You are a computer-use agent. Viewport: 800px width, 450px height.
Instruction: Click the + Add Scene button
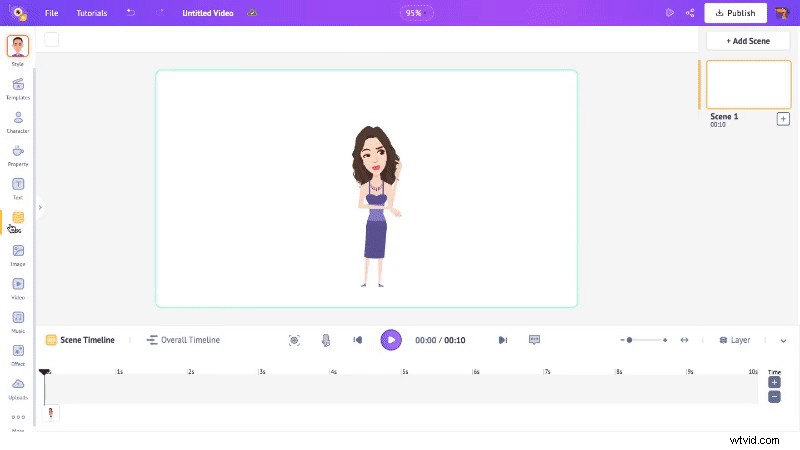[x=748, y=41]
